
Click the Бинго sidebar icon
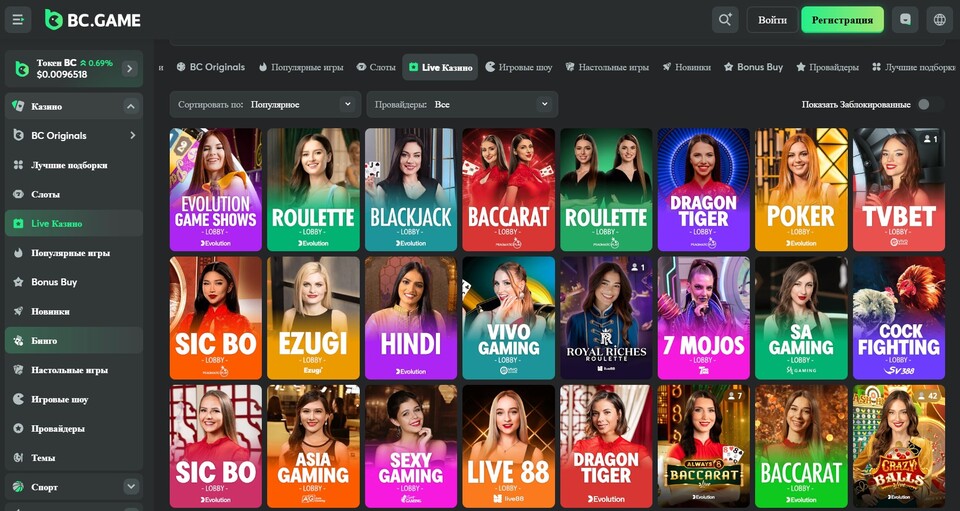(x=18, y=340)
